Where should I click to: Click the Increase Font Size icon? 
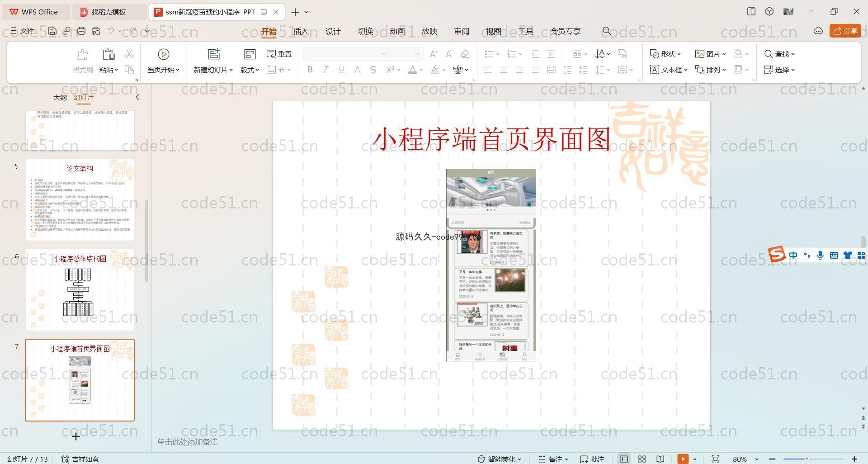(x=434, y=54)
